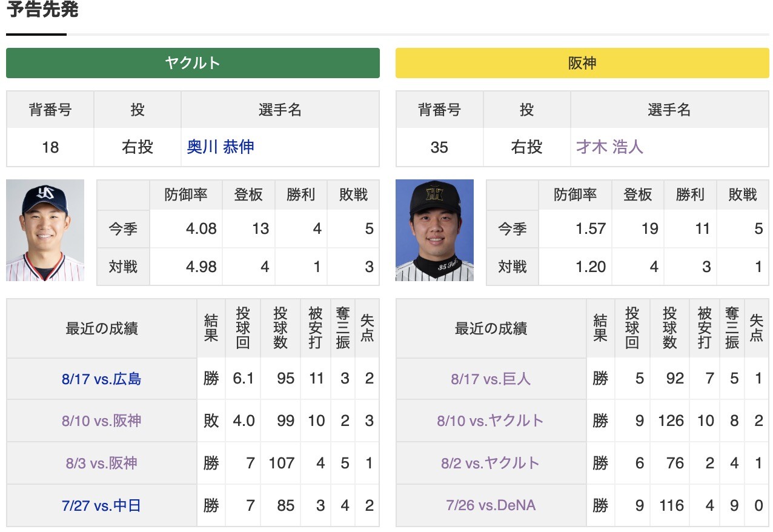This screenshot has width=773, height=532.
Task: Select the 予告先発 section tab
Action: pos(42,10)
